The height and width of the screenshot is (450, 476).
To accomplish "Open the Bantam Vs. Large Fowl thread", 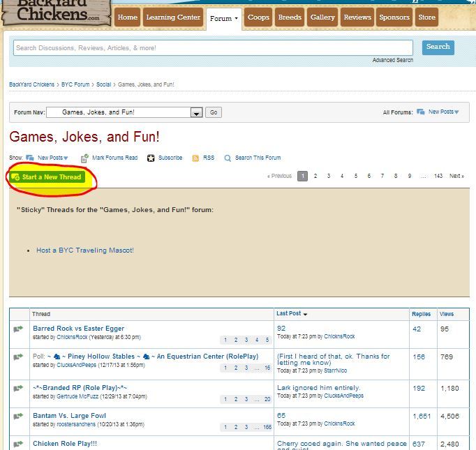I will point(69,415).
